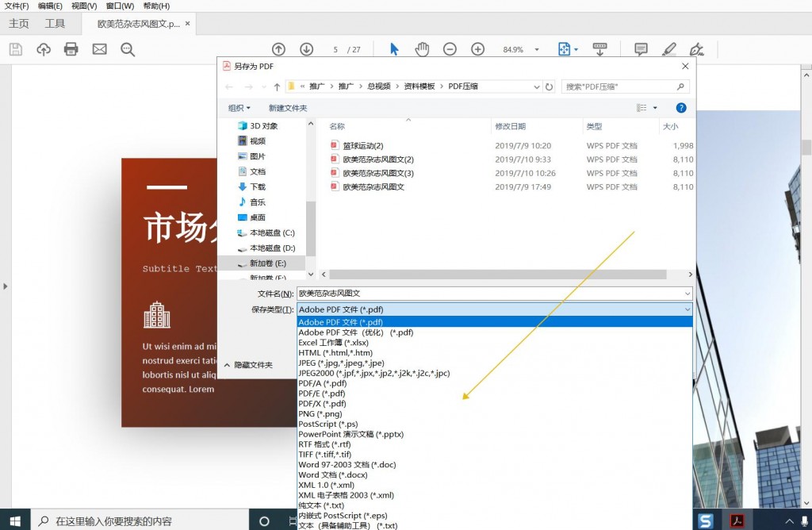This screenshot has height=530, width=812.
Task: Click the 搜索"PDF压缩" search box
Action: pyautogui.click(x=626, y=86)
